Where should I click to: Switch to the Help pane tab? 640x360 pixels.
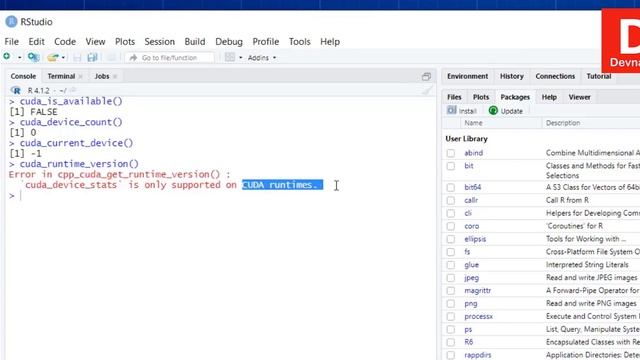pos(549,97)
